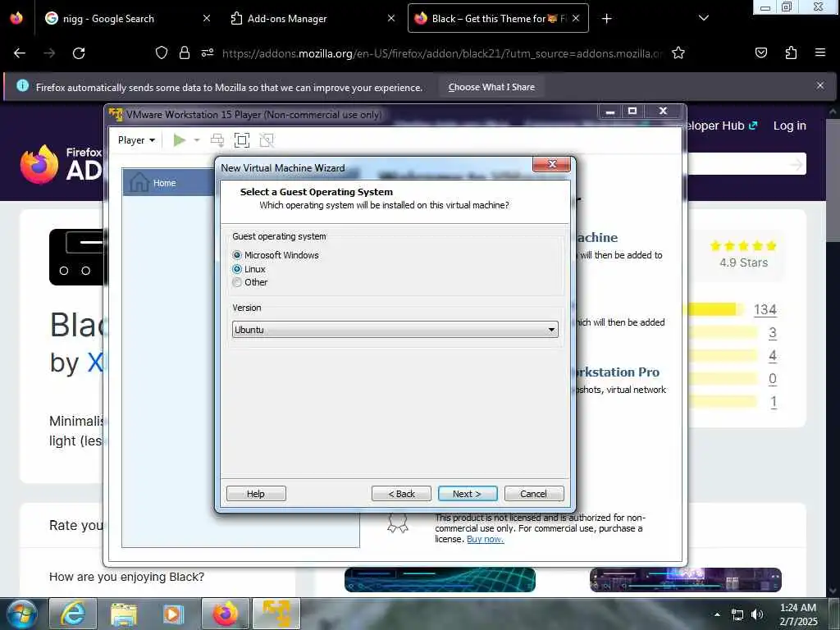Select Home in VMware library sidebar
840x630 pixels.
click(169, 183)
